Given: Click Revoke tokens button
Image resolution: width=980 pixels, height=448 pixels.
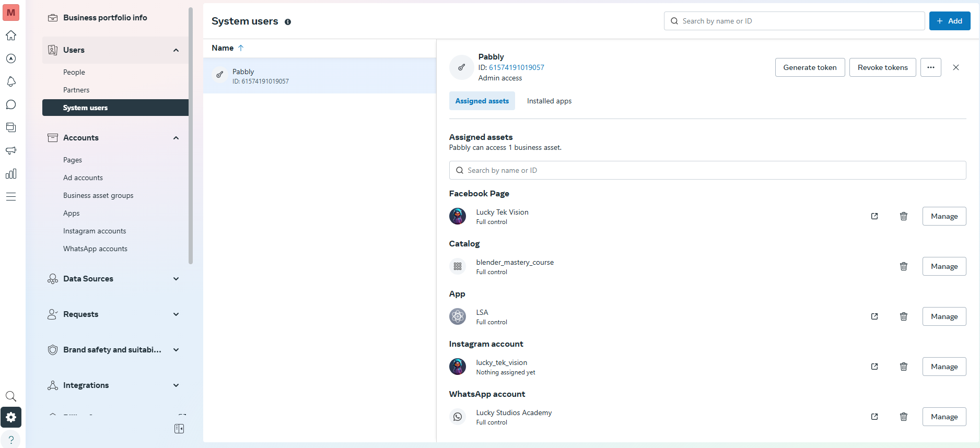Looking at the screenshot, I should point(882,67).
